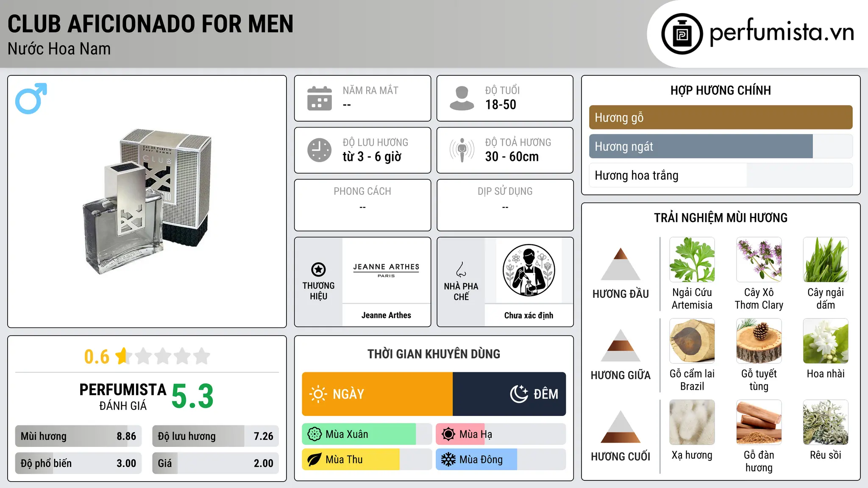
Task: Select the Mùa Xuân season bar
Action: 367,434
